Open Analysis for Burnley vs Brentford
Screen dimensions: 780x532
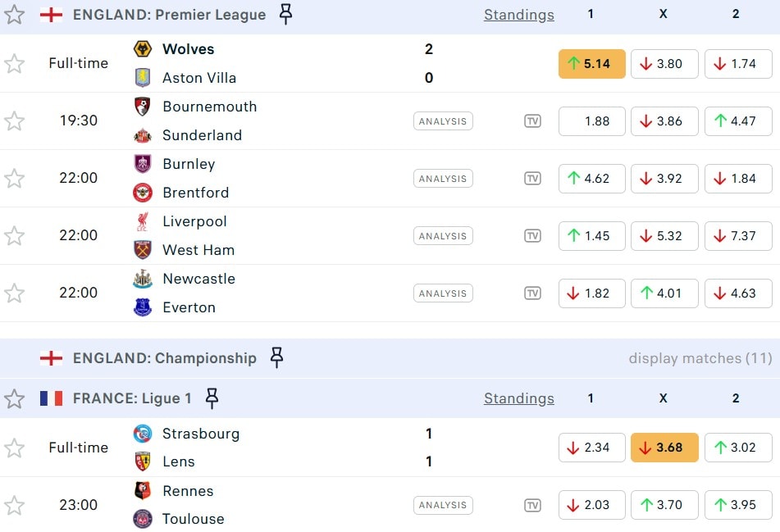click(x=443, y=179)
